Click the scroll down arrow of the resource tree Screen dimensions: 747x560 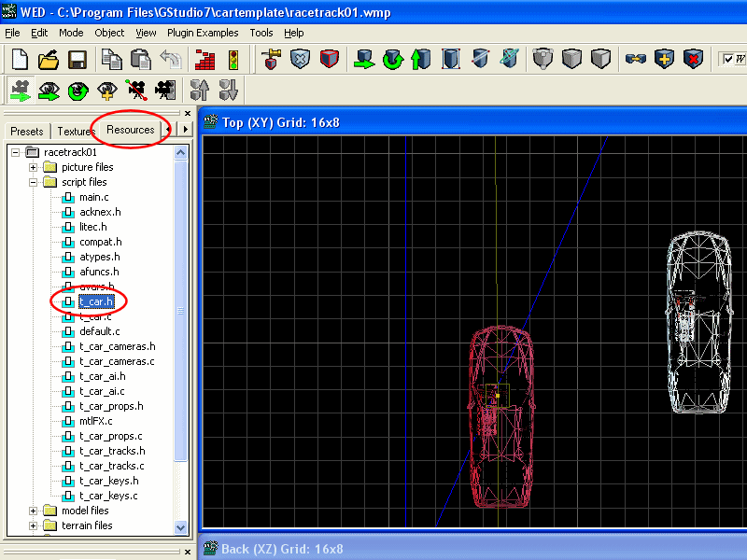(180, 527)
